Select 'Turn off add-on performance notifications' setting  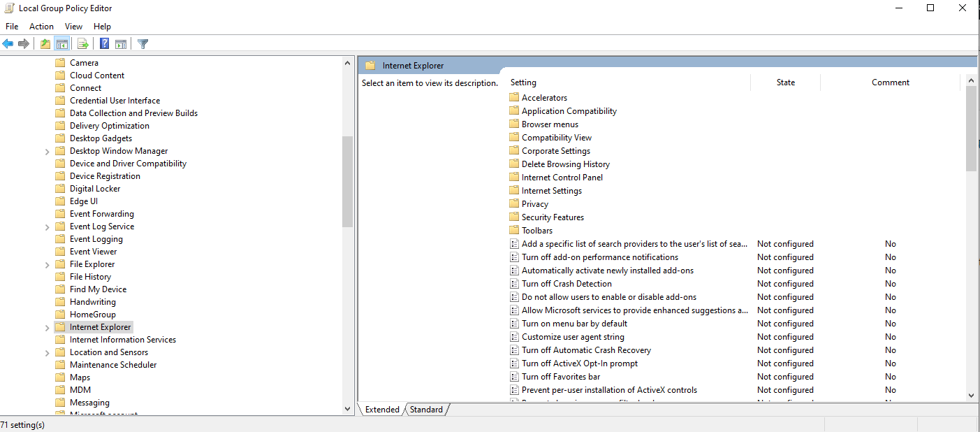(x=600, y=257)
